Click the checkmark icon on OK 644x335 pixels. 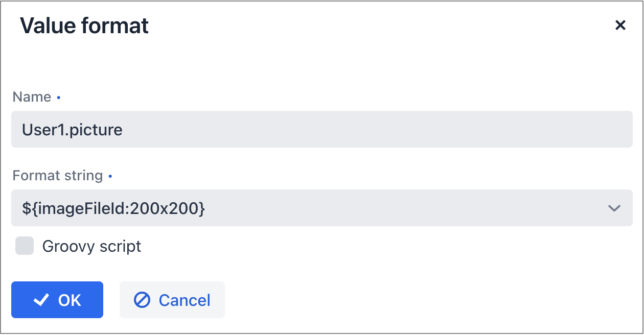(x=41, y=300)
